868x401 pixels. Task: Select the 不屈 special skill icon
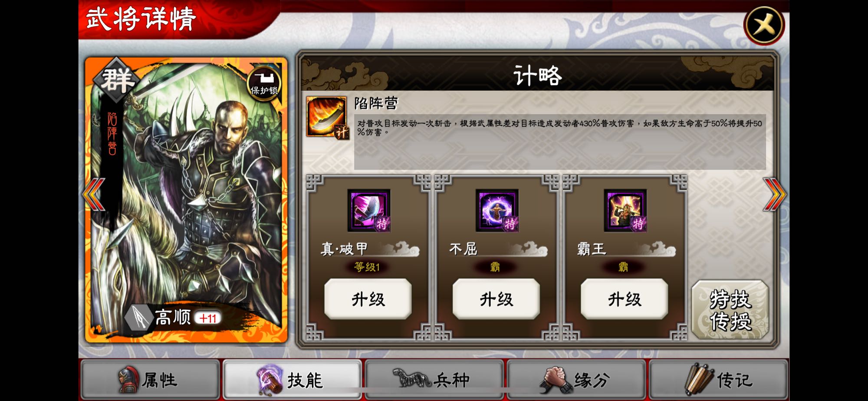(497, 210)
